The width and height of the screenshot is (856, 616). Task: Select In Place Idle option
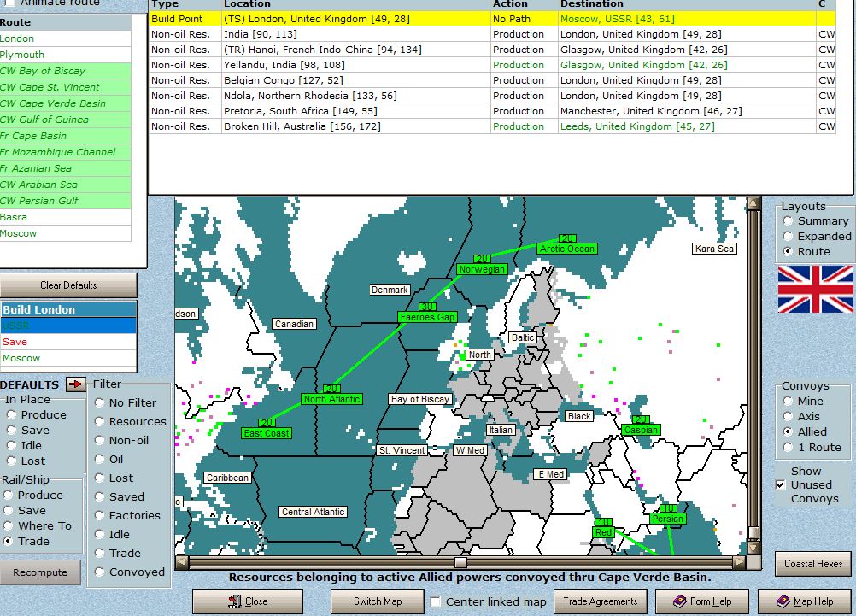[x=11, y=446]
